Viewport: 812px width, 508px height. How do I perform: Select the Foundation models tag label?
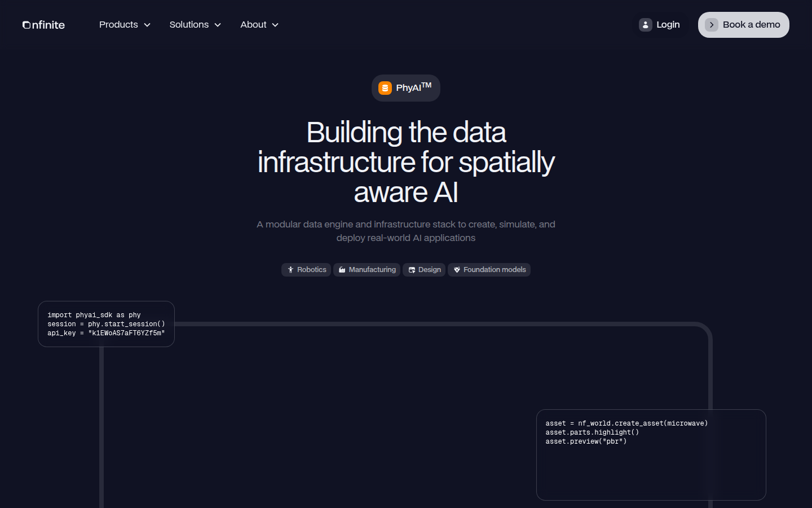pyautogui.click(x=495, y=270)
